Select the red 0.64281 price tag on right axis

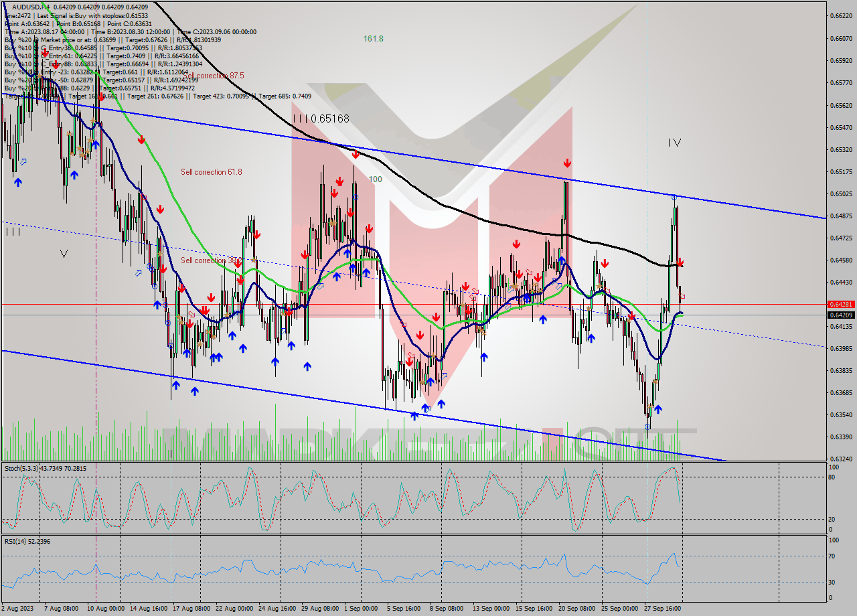coord(842,304)
